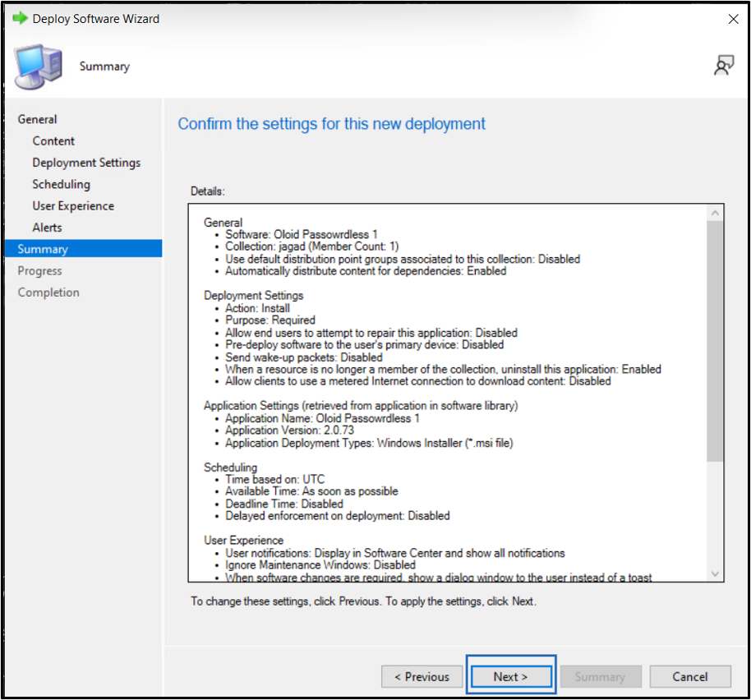751x700 pixels.
Task: Close the Deploy Software Wizard window
Action: [x=733, y=19]
